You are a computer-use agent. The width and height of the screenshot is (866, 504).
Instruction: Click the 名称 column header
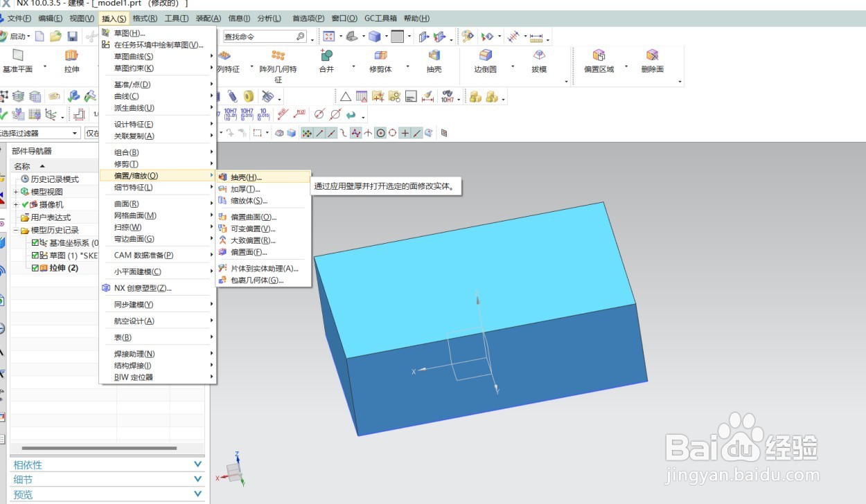point(22,166)
